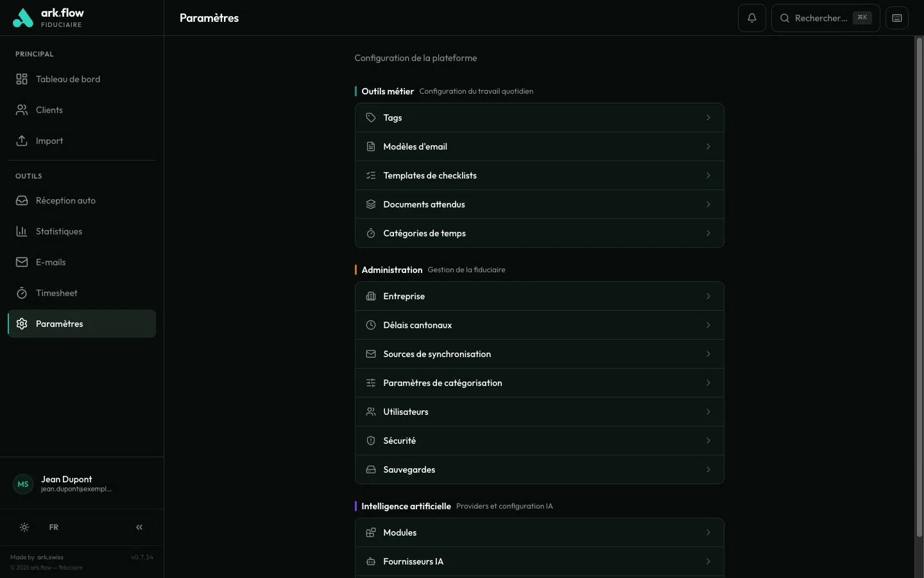Click Outils métier section heading
The height and width of the screenshot is (578, 924).
click(x=388, y=91)
